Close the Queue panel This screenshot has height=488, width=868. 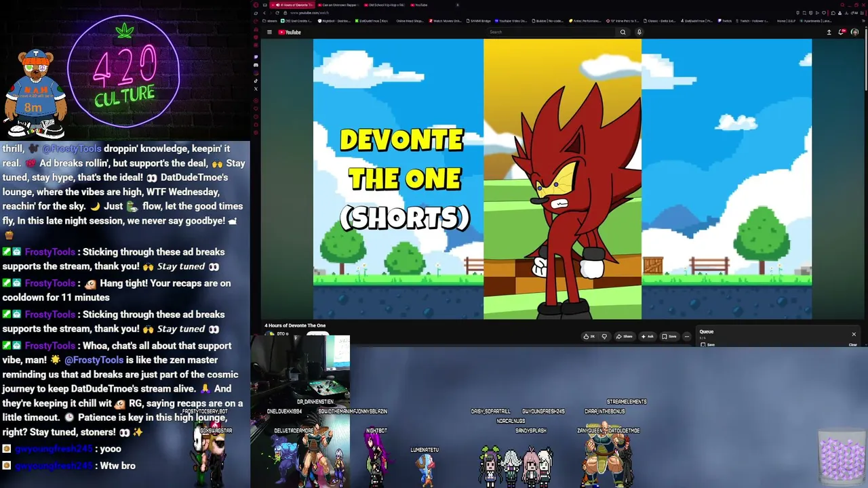(854, 334)
